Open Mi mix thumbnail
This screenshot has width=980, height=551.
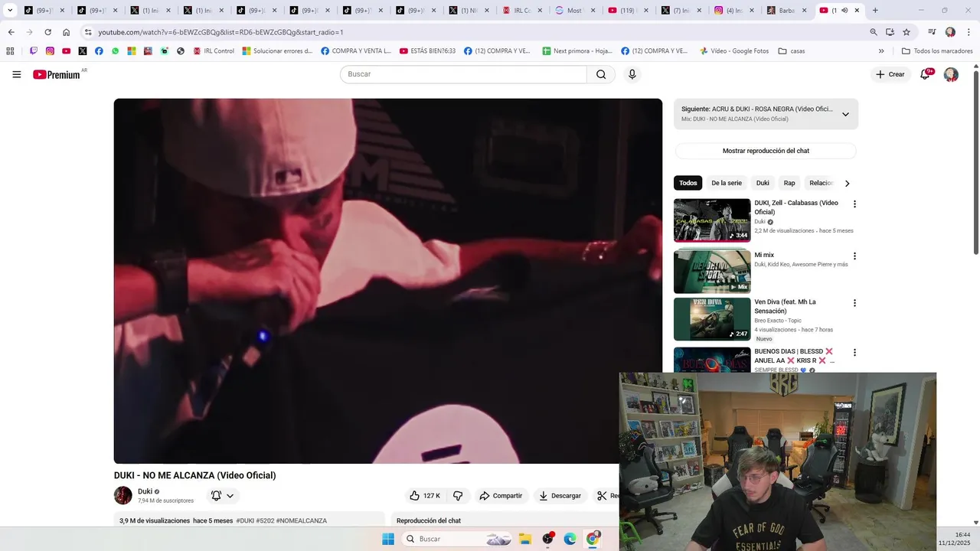[712, 271]
